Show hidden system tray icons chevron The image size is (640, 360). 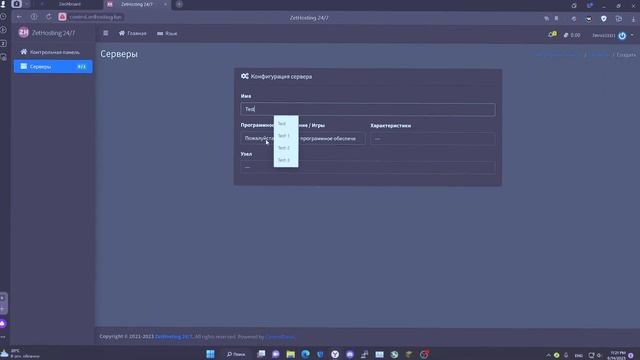(548, 355)
